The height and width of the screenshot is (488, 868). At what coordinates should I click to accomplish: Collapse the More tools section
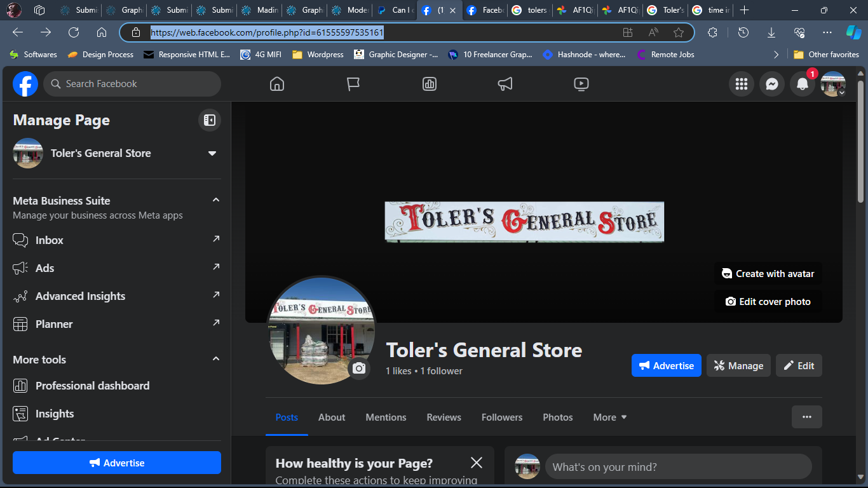[x=216, y=359]
